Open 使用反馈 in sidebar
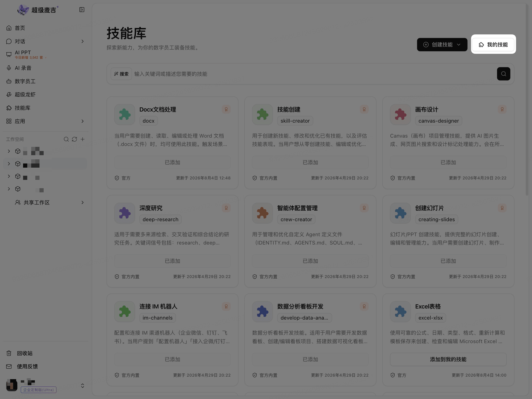The width and height of the screenshot is (532, 399). [x=46, y=366]
